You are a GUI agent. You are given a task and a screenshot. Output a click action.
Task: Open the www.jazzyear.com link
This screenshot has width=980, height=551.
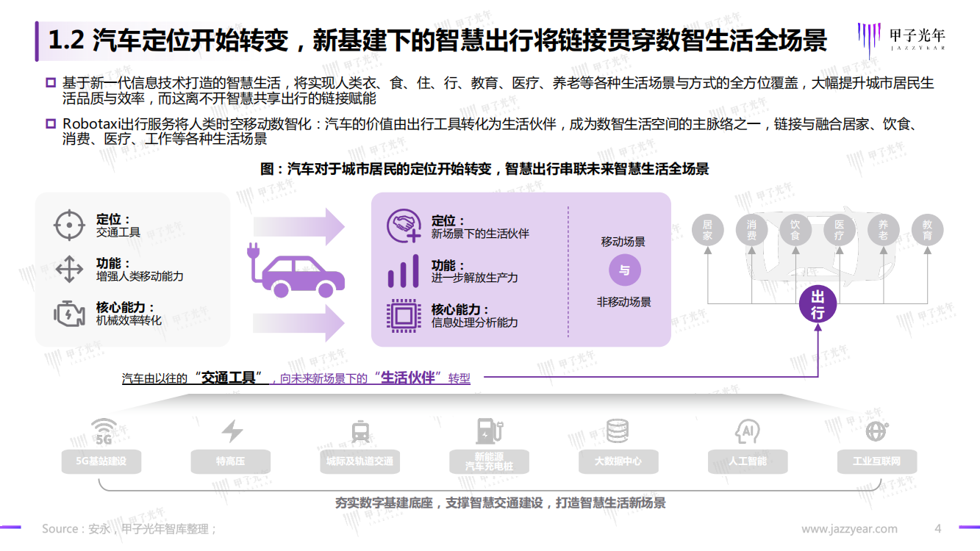[848, 529]
